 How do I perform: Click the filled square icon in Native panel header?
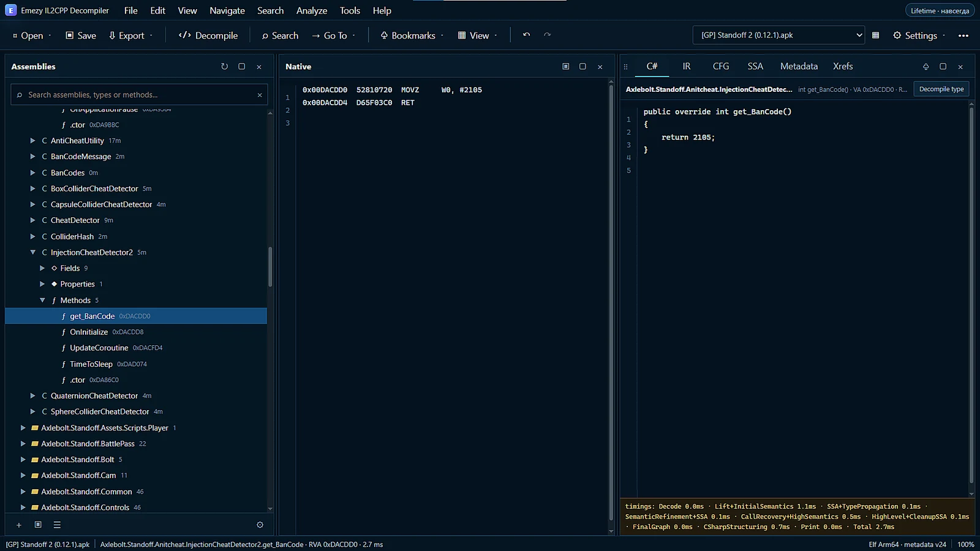[x=565, y=66]
